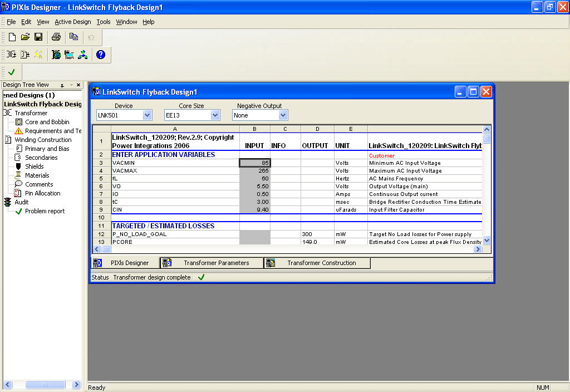Switch to Transformer Parameters tab
Image resolution: width=570 pixels, height=392 pixels.
[212, 263]
